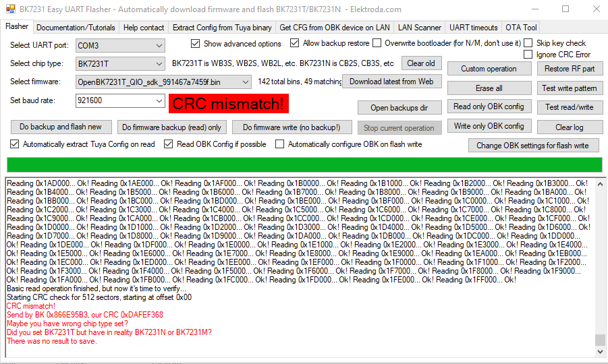Image resolution: width=608 pixels, height=364 pixels.
Task: Click Do firmware write (no backup!)
Action: [x=292, y=127]
